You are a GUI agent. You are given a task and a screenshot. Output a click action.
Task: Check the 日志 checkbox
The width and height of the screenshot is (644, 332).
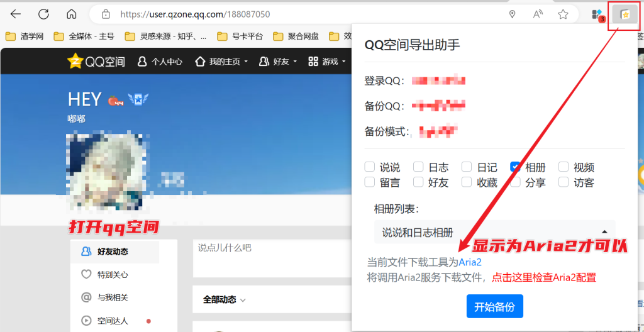click(x=418, y=167)
